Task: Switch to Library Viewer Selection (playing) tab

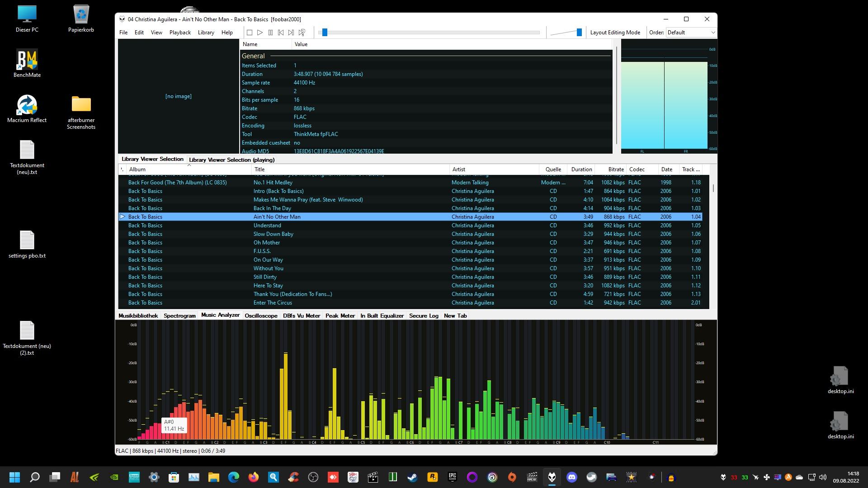Action: pyautogui.click(x=231, y=160)
